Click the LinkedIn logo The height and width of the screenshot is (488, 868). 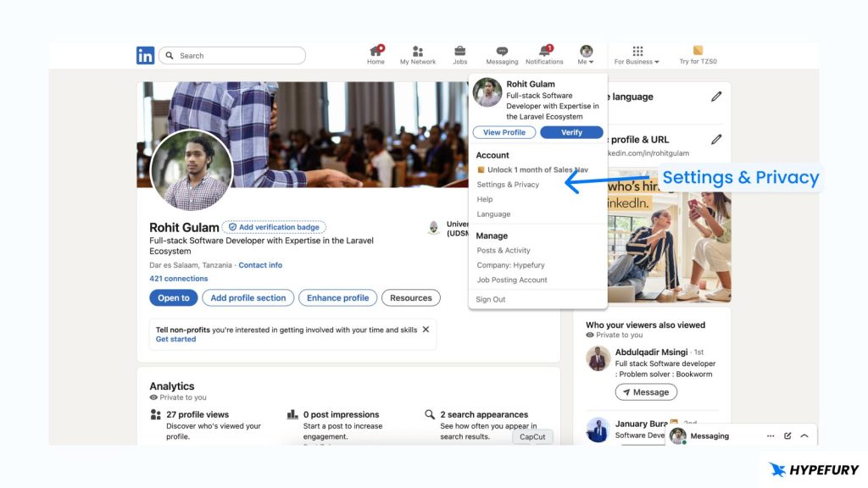(145, 54)
